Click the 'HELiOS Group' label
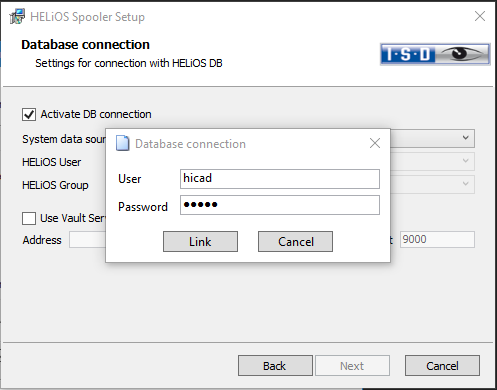This screenshot has height=390, width=497. tap(55, 185)
